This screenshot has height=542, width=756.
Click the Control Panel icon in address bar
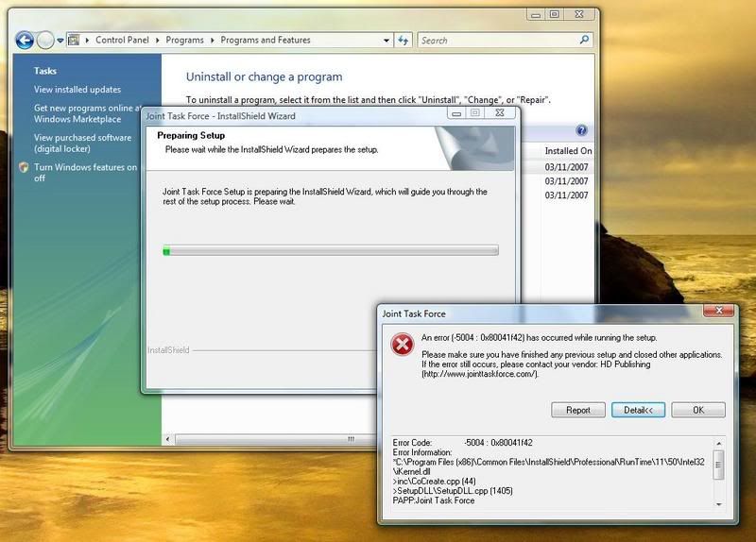click(74, 40)
